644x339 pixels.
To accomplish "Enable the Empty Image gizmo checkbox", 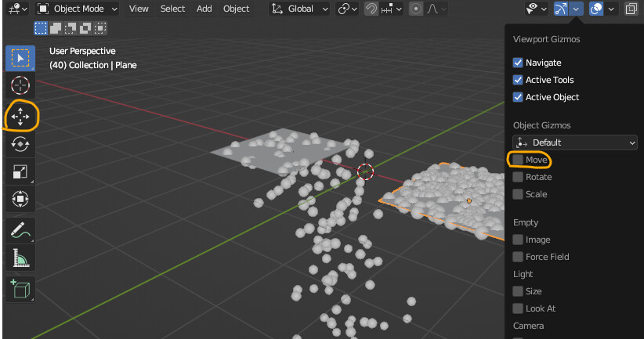I will pos(518,240).
